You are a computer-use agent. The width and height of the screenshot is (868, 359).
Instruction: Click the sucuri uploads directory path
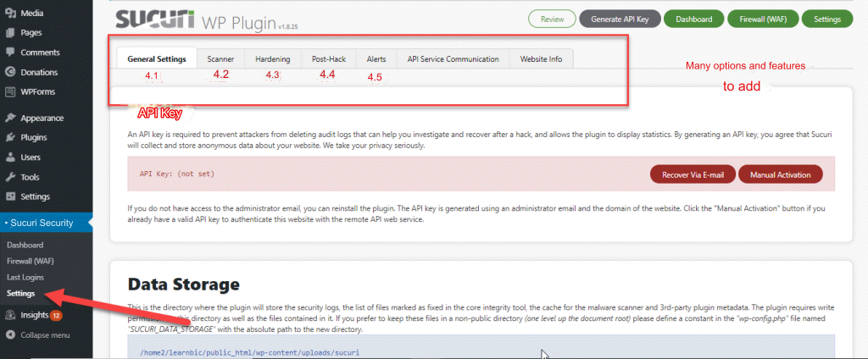point(252,352)
